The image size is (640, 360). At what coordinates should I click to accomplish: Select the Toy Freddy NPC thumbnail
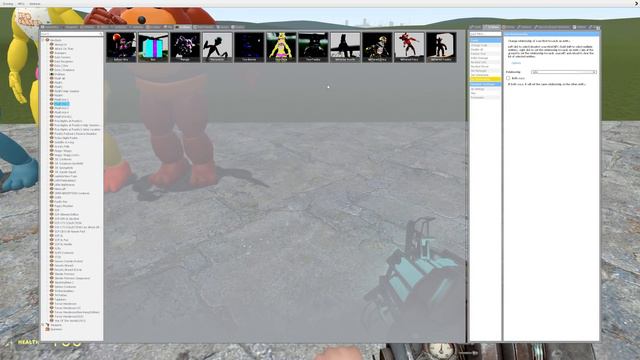313,47
